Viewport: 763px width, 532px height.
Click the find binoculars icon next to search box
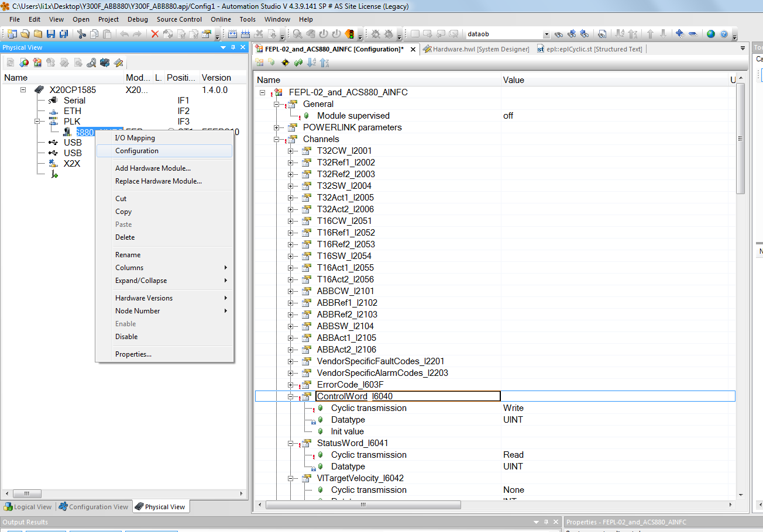pyautogui.click(x=559, y=34)
